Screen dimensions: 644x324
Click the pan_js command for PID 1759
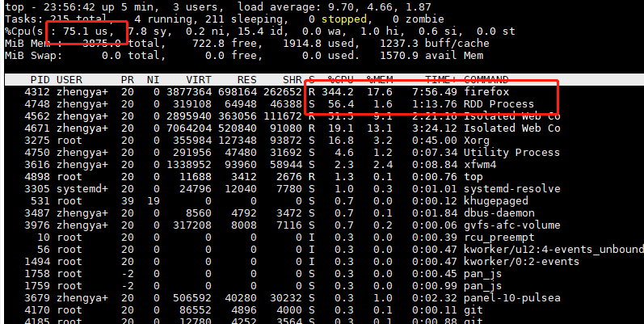click(483, 286)
